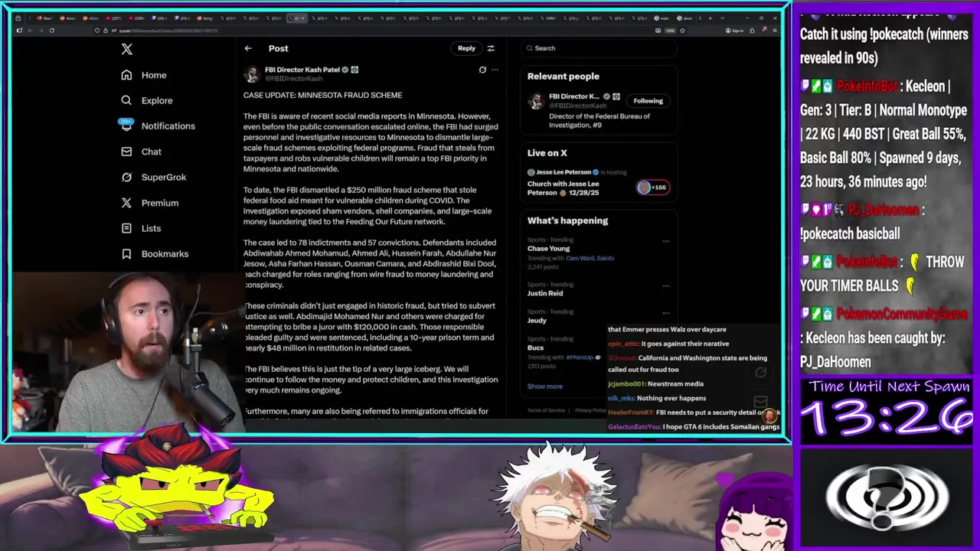The image size is (980, 551).
Task: Click the shield icon in address bar
Action: (97, 31)
